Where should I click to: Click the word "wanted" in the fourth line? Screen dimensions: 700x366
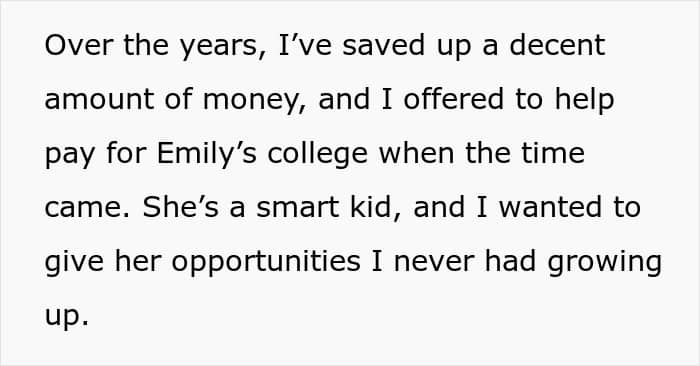point(550,207)
